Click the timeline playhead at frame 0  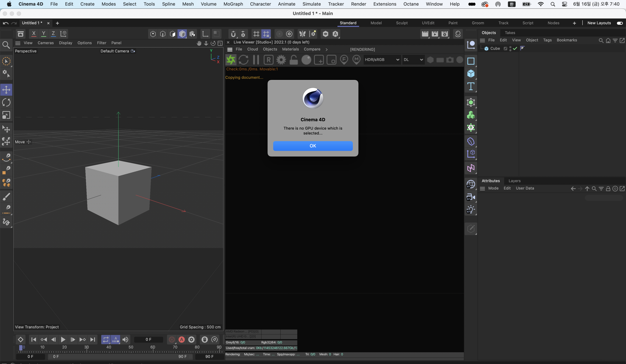click(x=21, y=348)
